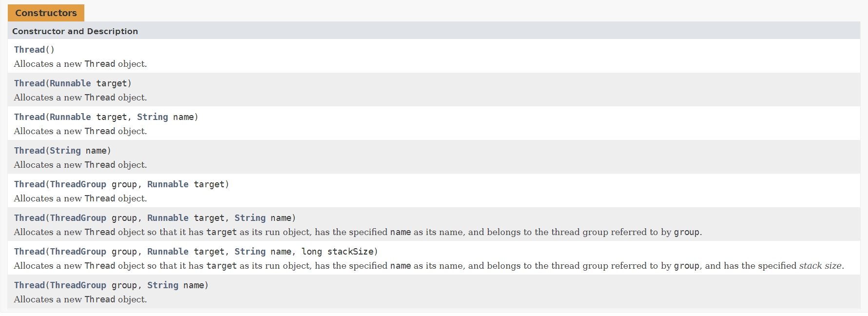The height and width of the screenshot is (316, 868).
Task: Click Thread link in Thread(Runnable target) row
Action: (x=29, y=83)
